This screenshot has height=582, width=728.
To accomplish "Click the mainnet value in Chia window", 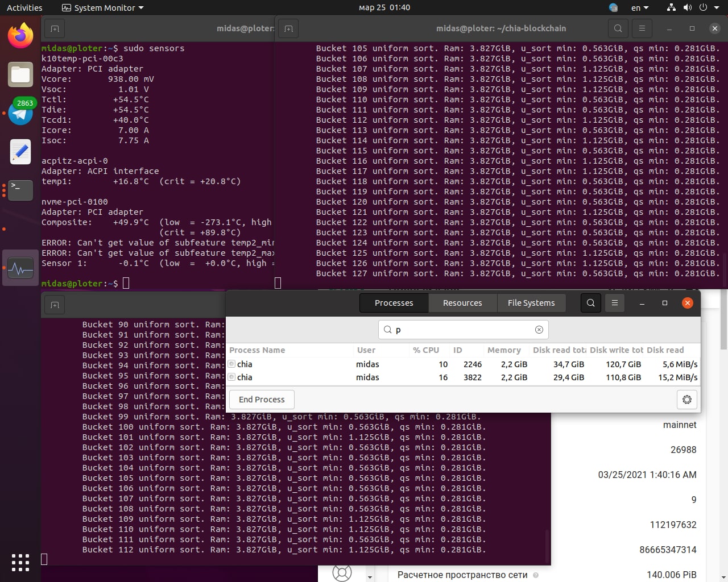I will coord(680,425).
